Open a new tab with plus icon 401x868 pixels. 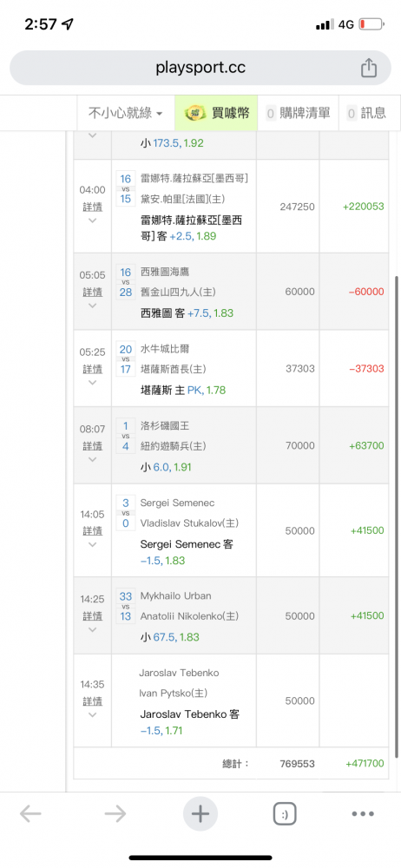point(200,814)
